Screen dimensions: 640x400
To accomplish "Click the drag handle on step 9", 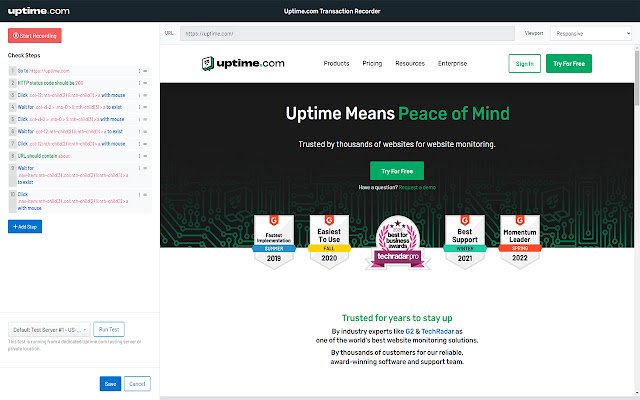I will point(145,168).
